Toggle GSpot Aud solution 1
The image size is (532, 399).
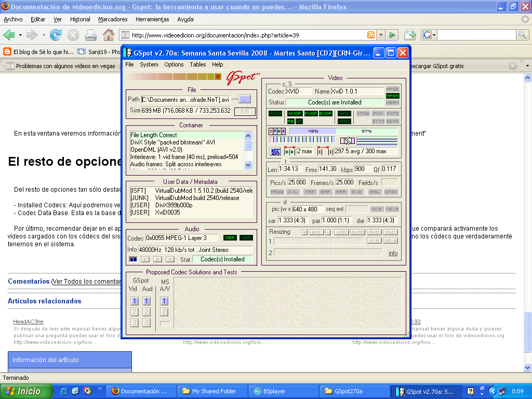click(x=146, y=301)
